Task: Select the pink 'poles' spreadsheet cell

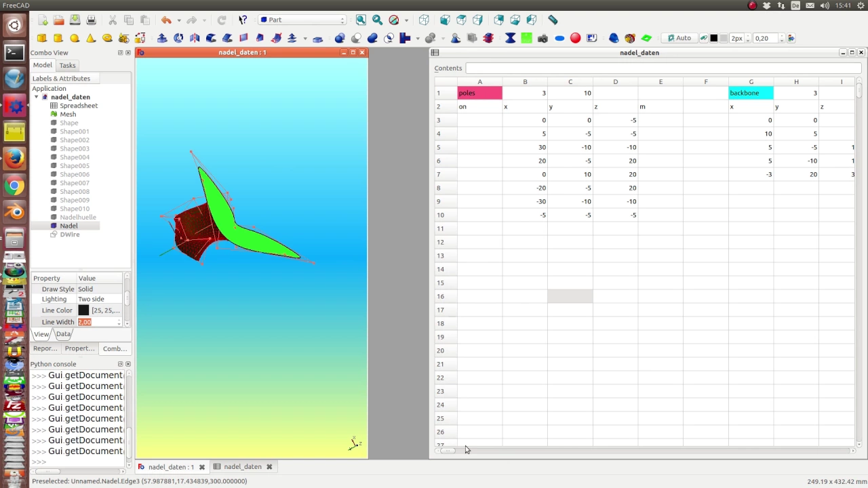Action: click(479, 93)
